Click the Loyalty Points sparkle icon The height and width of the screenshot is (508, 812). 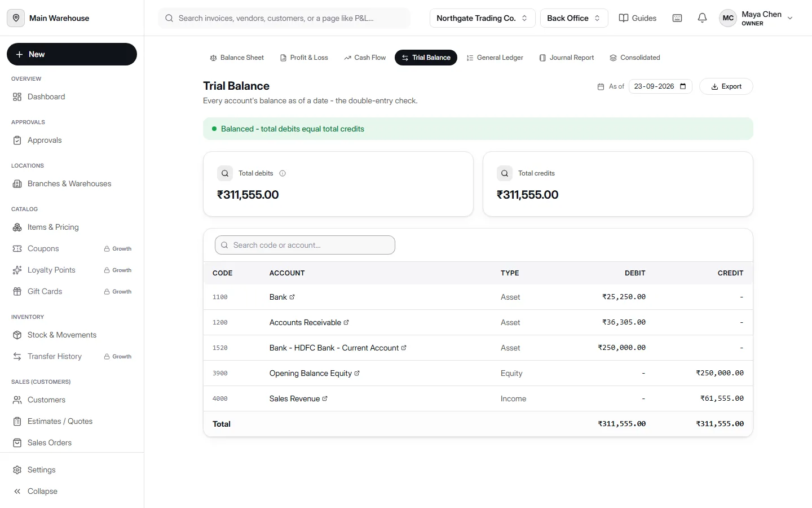coord(17,270)
